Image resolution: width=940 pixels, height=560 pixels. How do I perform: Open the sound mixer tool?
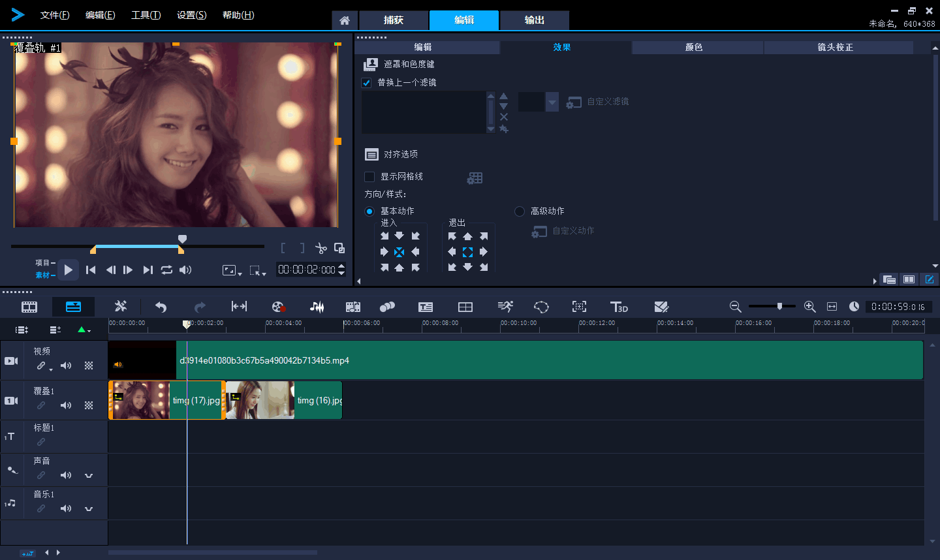click(x=317, y=307)
